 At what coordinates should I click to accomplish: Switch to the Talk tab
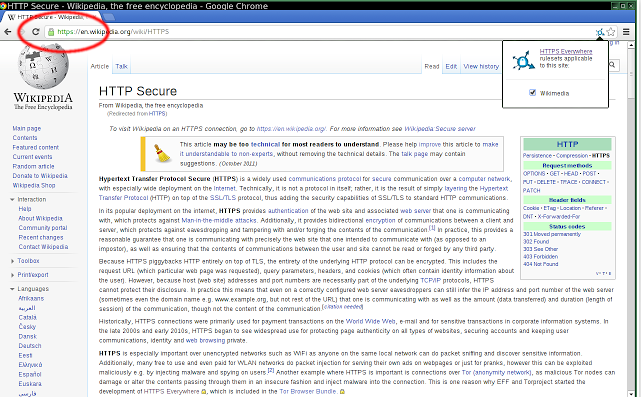pyautogui.click(x=121, y=66)
